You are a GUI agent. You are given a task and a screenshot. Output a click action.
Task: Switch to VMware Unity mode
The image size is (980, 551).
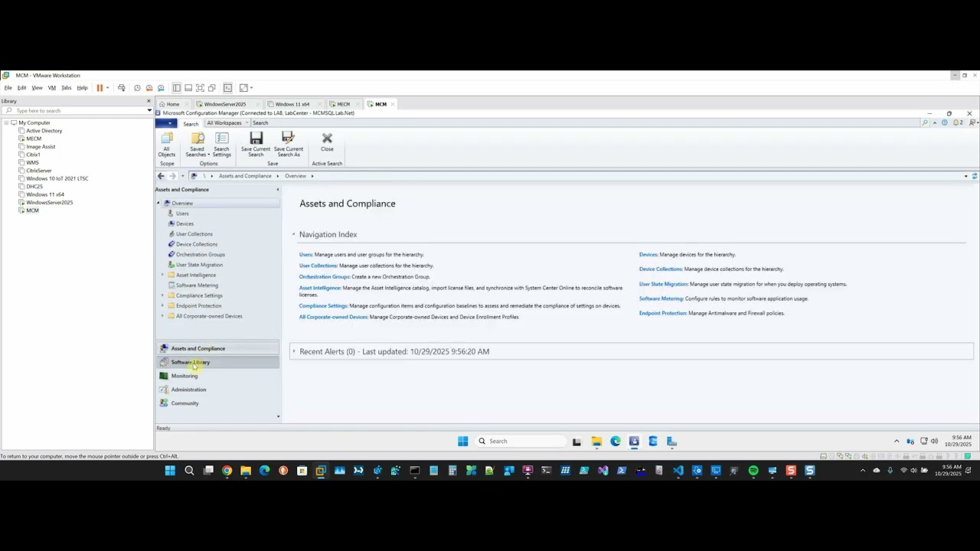[x=212, y=88]
